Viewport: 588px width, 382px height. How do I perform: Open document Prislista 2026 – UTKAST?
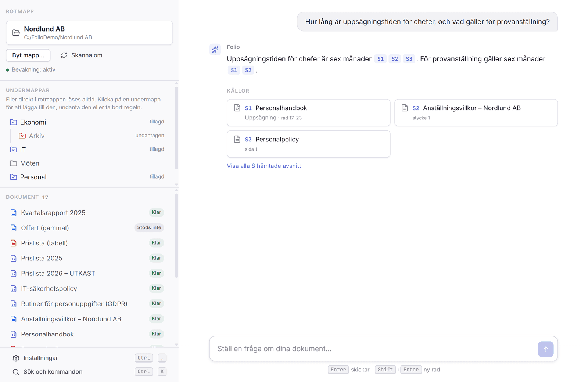(87, 274)
